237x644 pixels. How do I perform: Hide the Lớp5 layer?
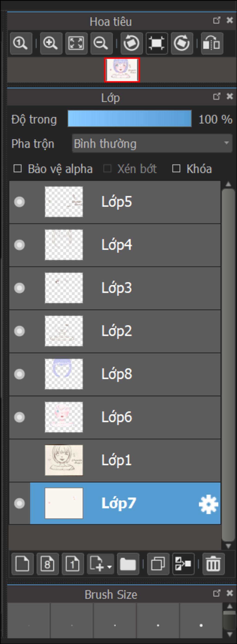pos(19,202)
